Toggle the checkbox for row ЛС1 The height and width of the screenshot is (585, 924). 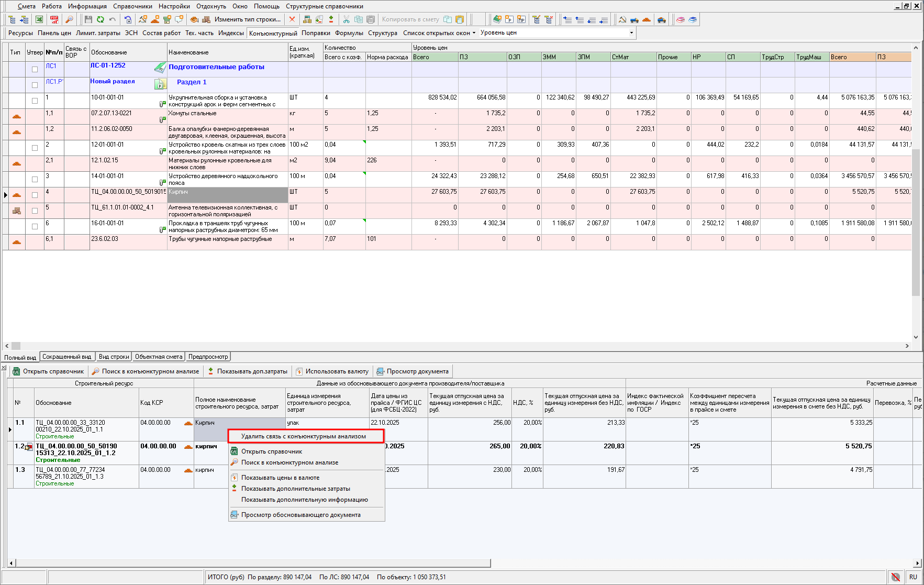coord(35,69)
